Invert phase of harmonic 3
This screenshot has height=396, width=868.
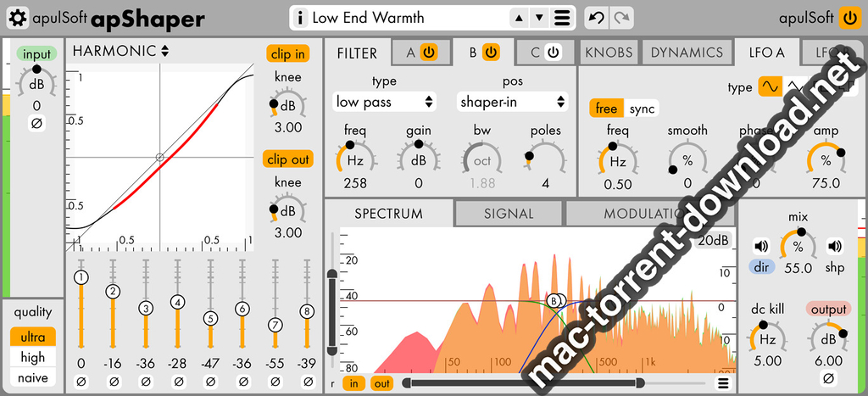pyautogui.click(x=146, y=382)
